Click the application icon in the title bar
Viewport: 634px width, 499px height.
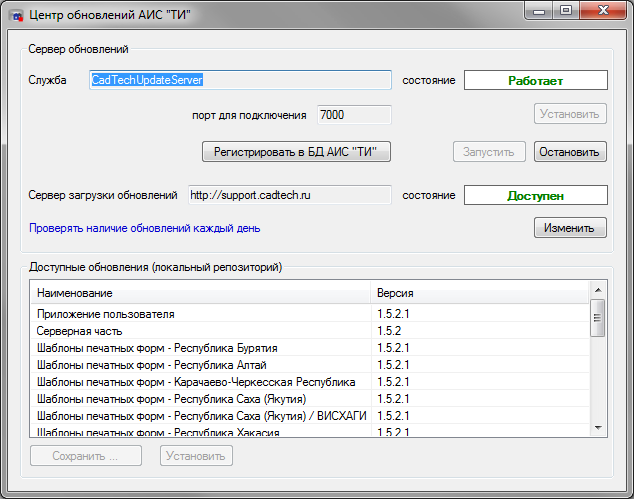pyautogui.click(x=17, y=15)
